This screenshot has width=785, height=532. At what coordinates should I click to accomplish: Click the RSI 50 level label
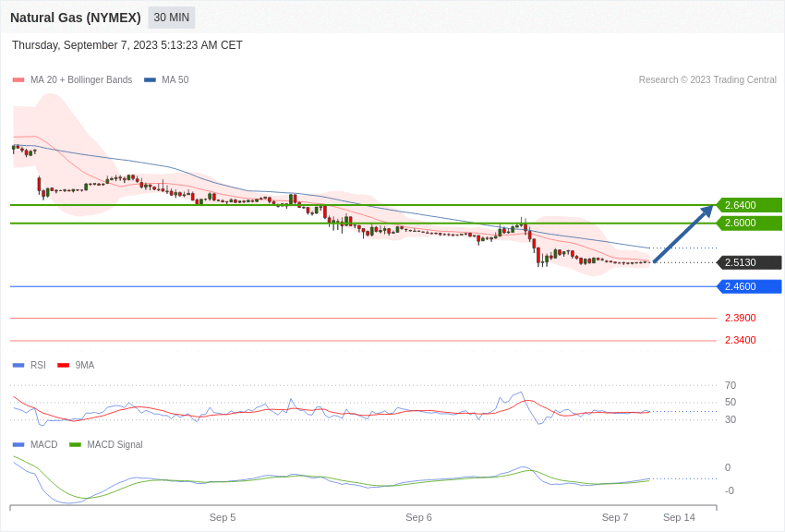coord(731,402)
